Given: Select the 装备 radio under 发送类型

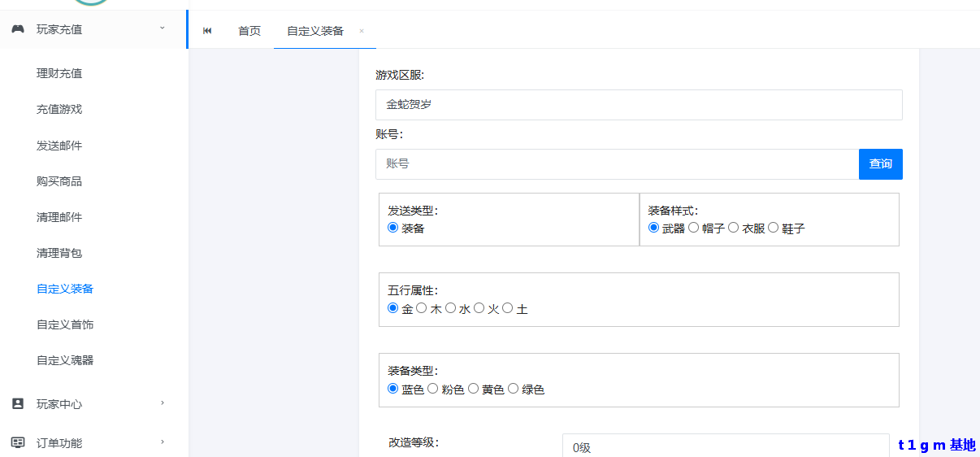Looking at the screenshot, I should pos(393,228).
